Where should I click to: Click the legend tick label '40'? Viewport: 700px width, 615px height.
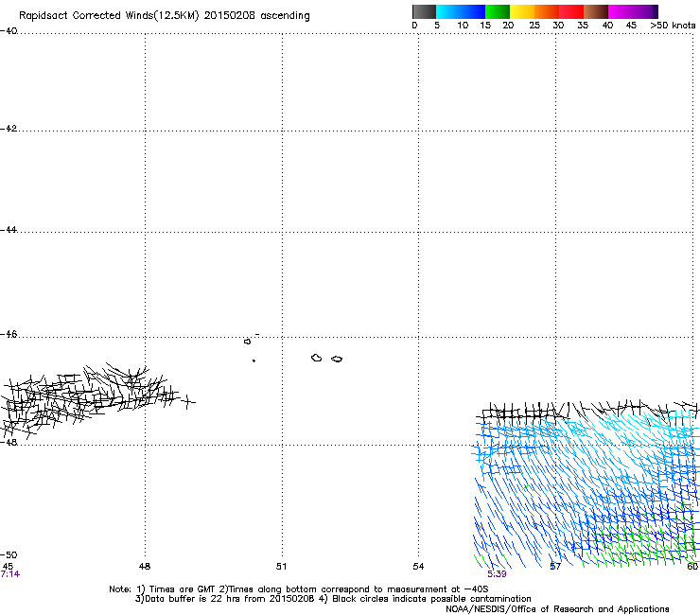pyautogui.click(x=607, y=26)
